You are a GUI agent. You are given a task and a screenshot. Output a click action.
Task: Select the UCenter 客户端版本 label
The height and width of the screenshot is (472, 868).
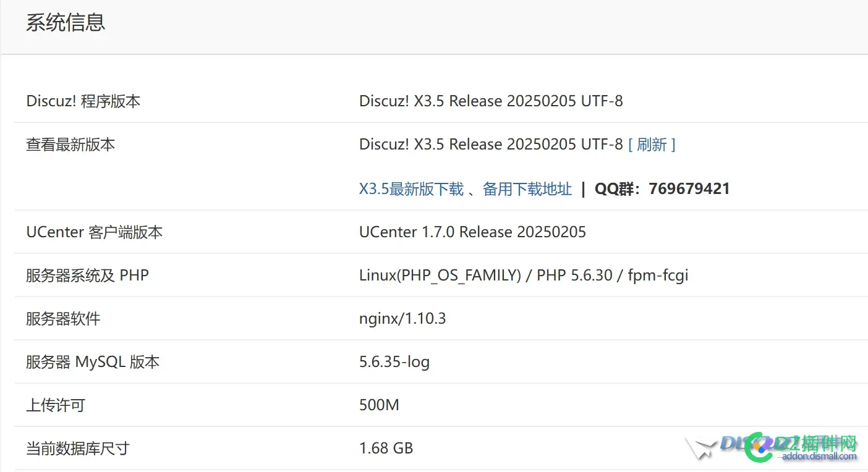click(x=94, y=232)
